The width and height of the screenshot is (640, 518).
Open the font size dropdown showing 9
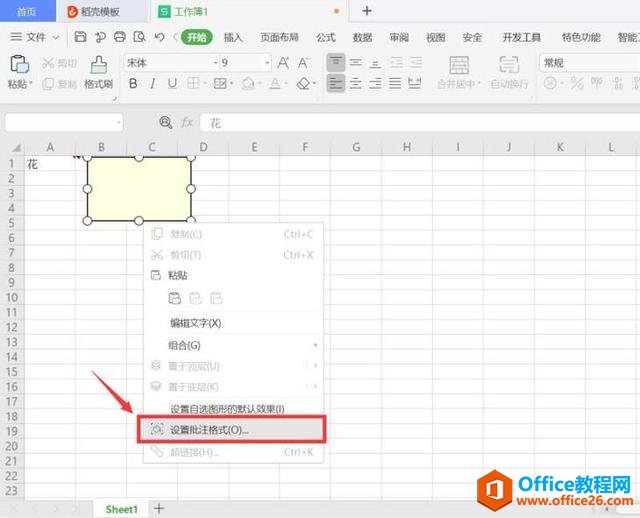[x=267, y=63]
